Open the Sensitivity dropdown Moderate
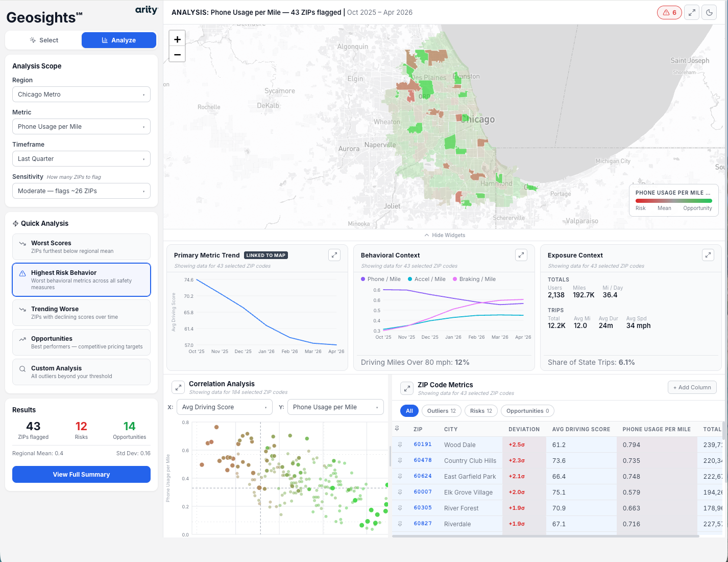The width and height of the screenshot is (728, 562). click(x=81, y=191)
